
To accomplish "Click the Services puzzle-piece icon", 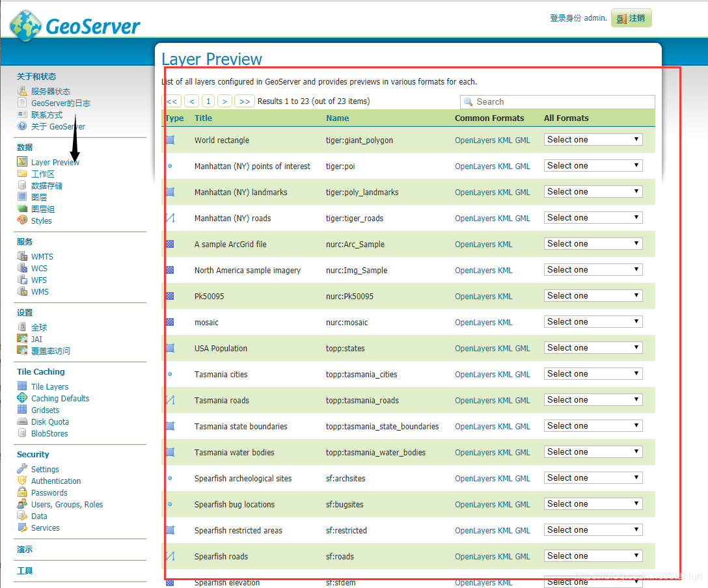I will (22, 527).
